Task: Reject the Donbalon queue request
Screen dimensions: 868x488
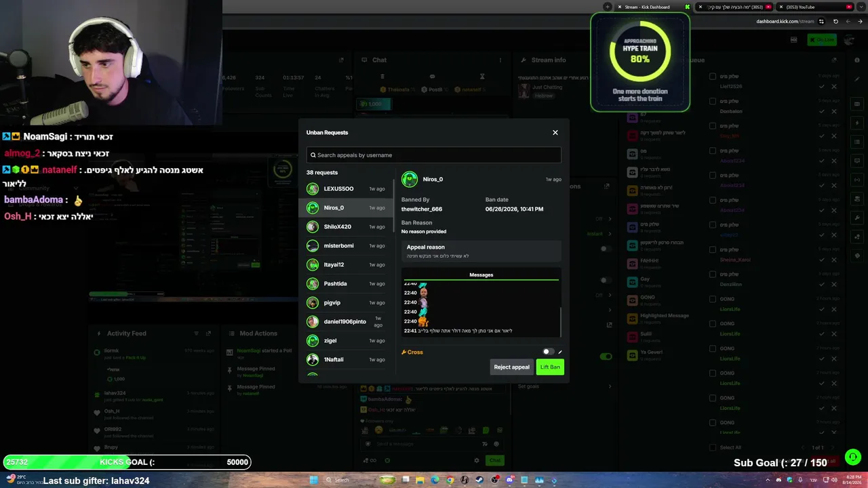Action: [x=834, y=111]
